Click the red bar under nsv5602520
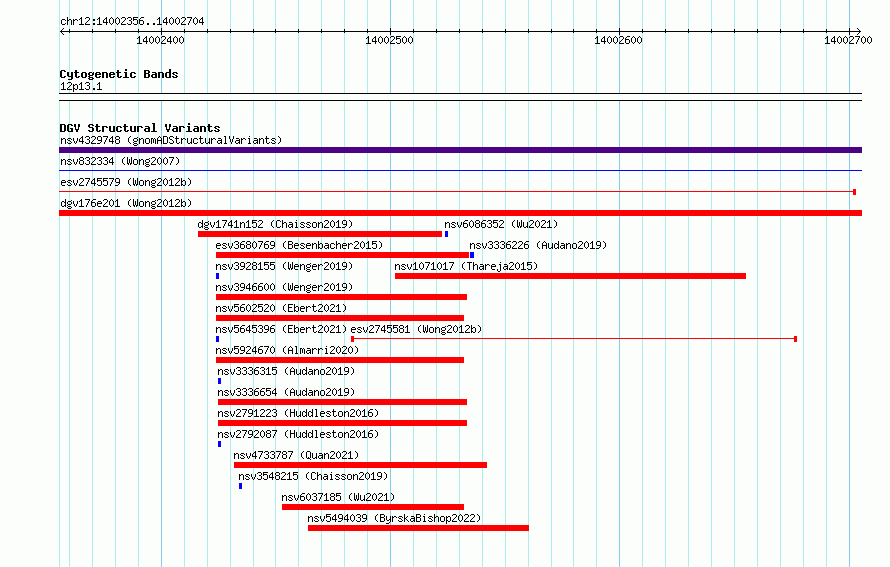 coord(340,318)
